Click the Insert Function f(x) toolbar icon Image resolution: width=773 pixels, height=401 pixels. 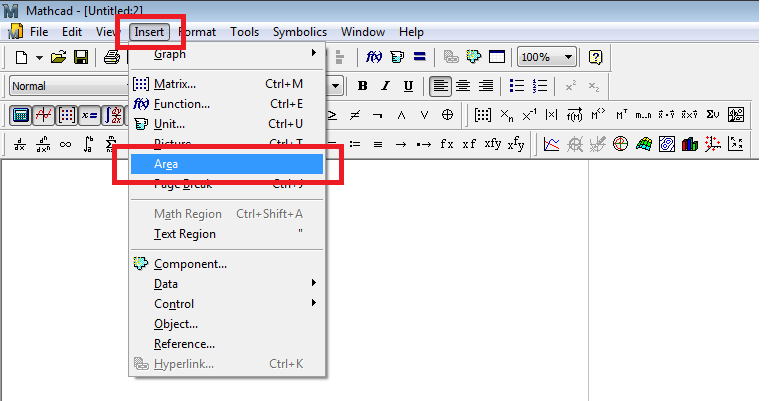pos(374,57)
